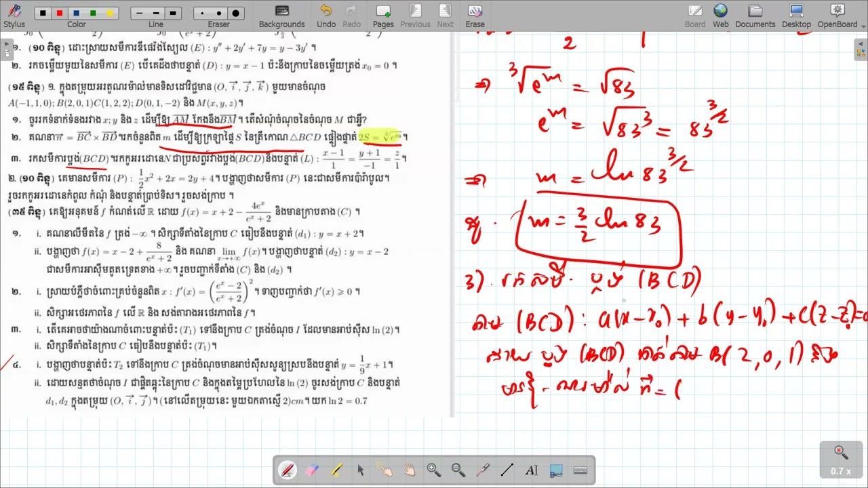Image resolution: width=868 pixels, height=488 pixels.
Task: Choose the thick line width
Action: pos(172,14)
